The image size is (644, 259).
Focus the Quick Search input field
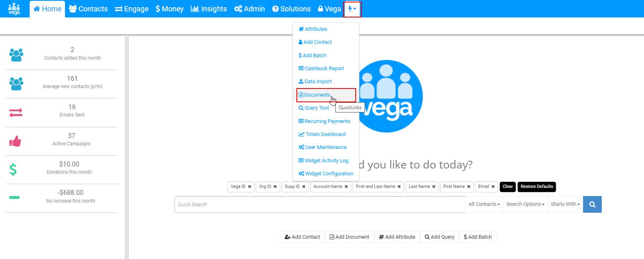(x=320, y=205)
